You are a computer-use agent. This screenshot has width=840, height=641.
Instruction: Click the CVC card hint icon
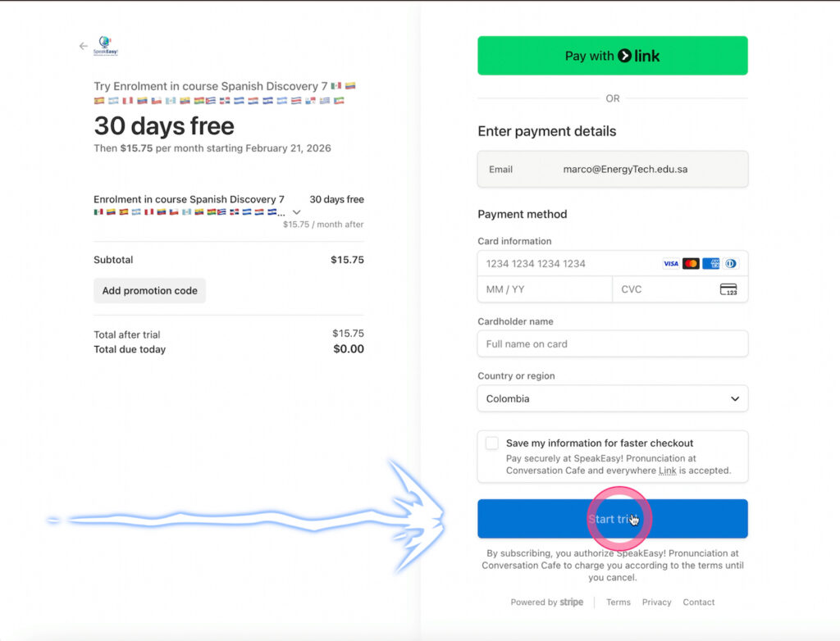[x=728, y=289]
